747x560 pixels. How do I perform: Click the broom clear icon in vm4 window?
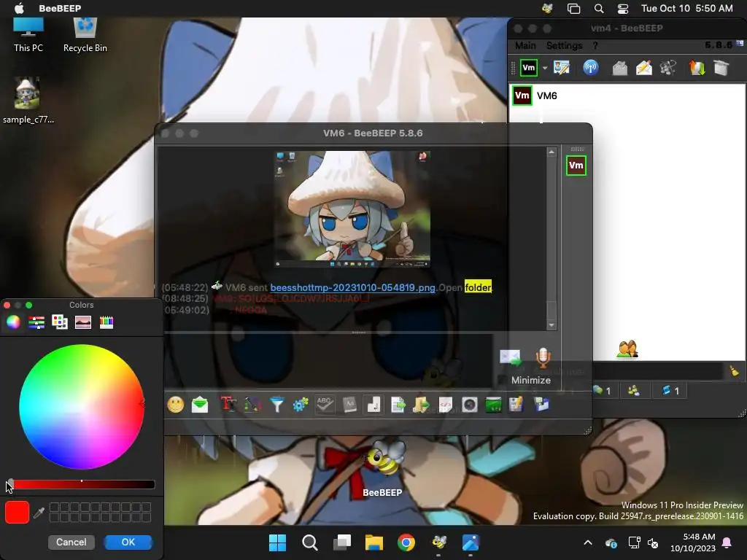(734, 371)
